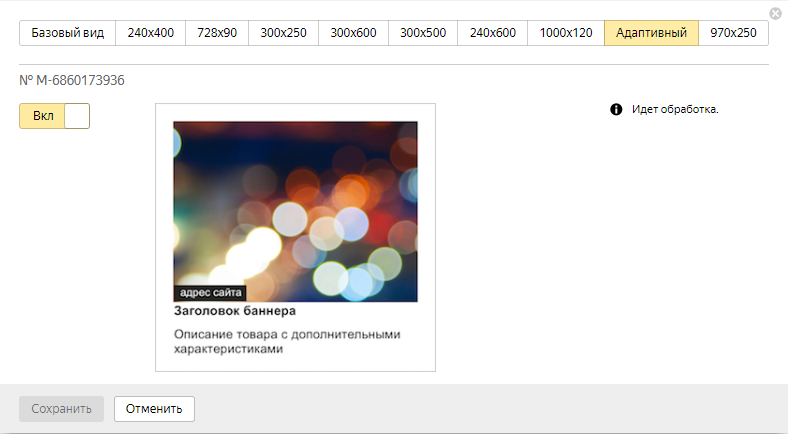Image resolution: width=788 pixels, height=434 pixels.
Task: Close the dialog with the X icon
Action: pyautogui.click(x=775, y=14)
